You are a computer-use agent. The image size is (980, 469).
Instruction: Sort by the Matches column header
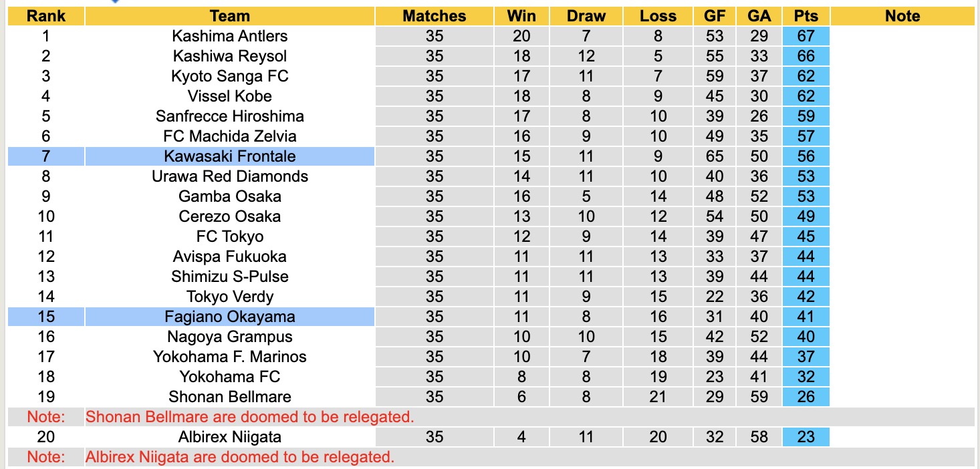tap(434, 16)
